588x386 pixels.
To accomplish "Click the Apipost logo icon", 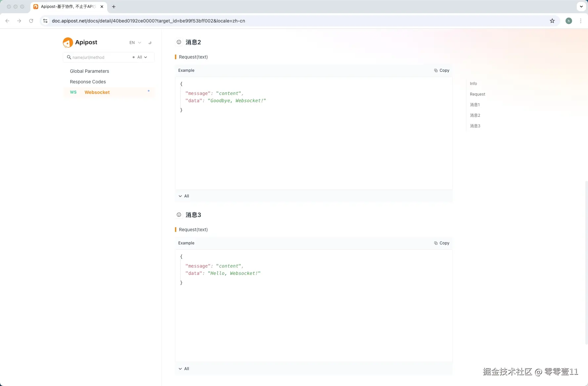I will 68,42.
